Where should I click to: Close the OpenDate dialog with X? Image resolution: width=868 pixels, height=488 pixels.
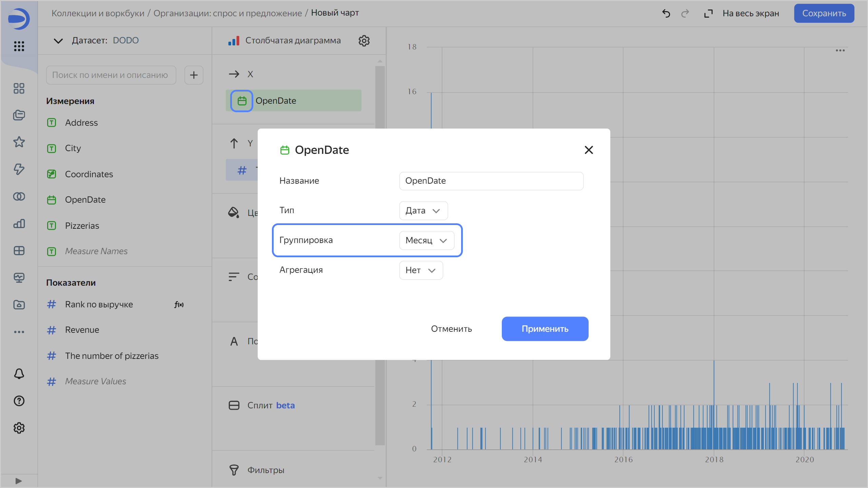(x=589, y=150)
